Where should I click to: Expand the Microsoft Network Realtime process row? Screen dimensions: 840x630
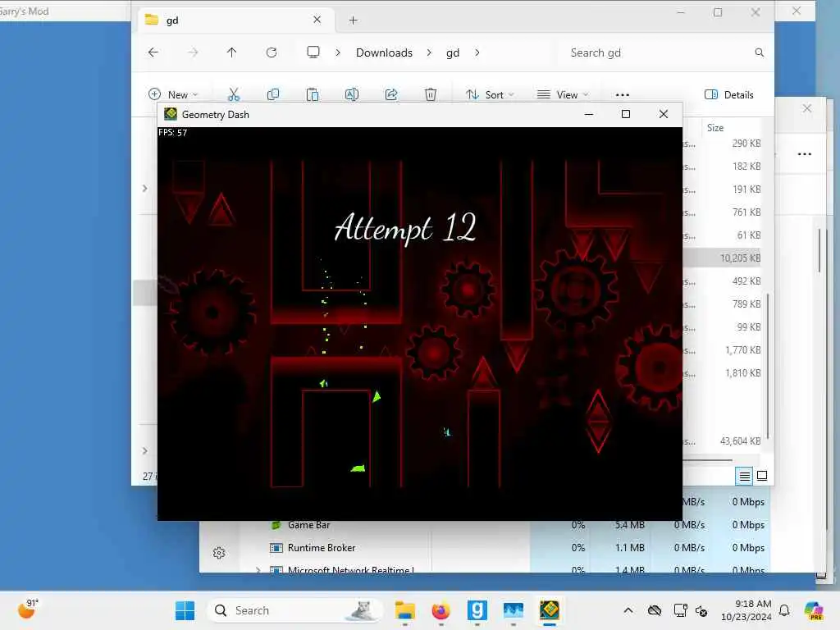tap(258, 570)
